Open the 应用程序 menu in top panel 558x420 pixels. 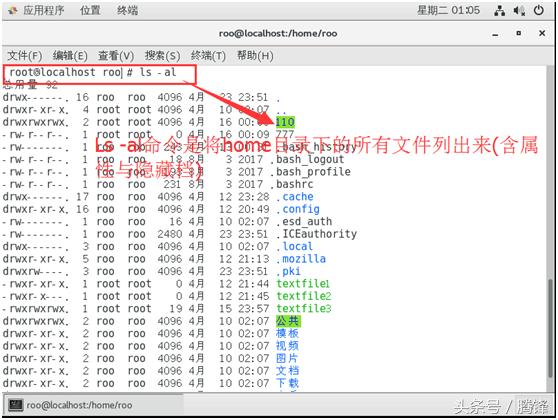44,10
